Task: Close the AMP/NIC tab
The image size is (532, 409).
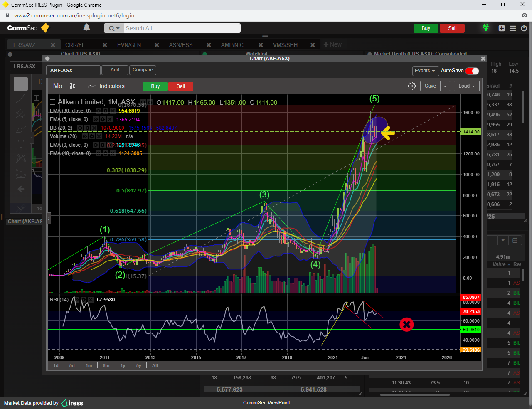Action: (261, 45)
